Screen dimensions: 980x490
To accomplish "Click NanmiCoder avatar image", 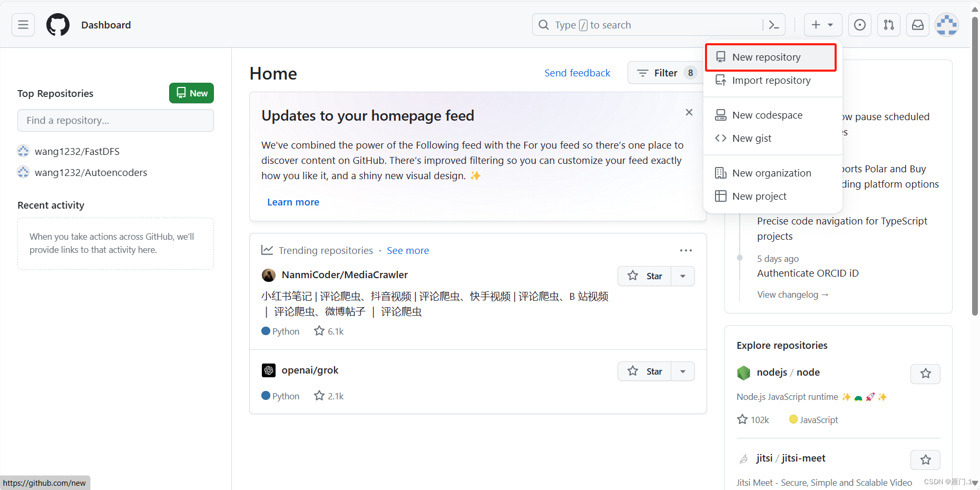I will [269, 275].
